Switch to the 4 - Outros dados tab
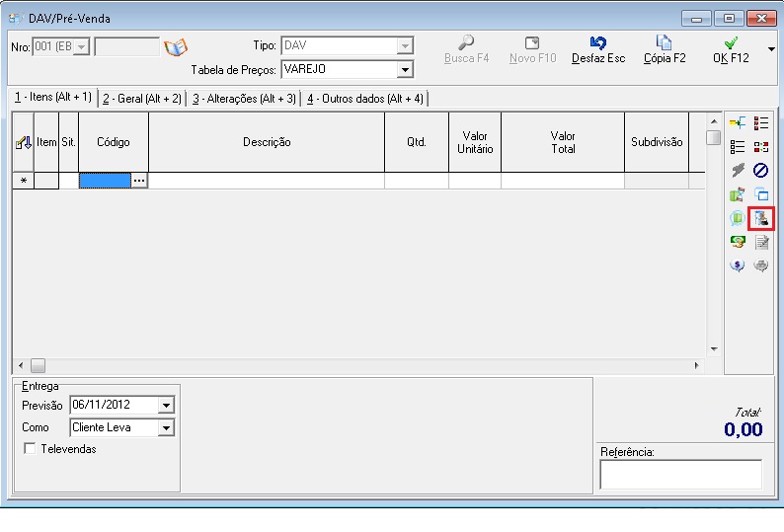The width and height of the screenshot is (784, 532). (365, 99)
